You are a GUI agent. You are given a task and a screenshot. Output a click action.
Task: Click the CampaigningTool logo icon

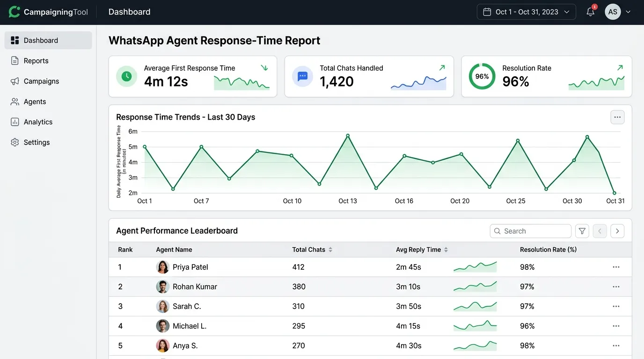15,12
